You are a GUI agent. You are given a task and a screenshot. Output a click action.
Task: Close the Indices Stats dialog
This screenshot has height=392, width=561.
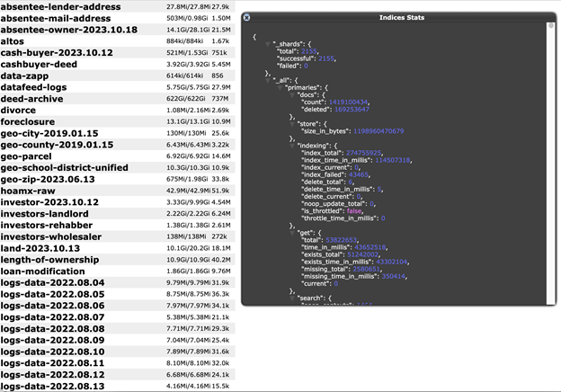pos(246,17)
